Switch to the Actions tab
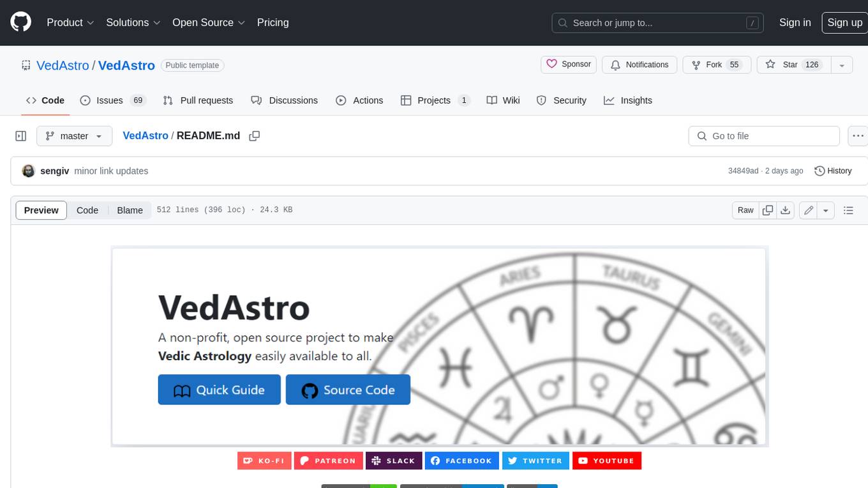 pyautogui.click(x=359, y=100)
